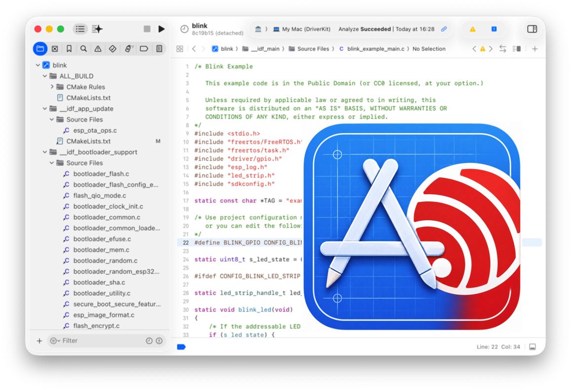The width and height of the screenshot is (571, 392).
Task: Click the blink breadcrumb item
Action: click(x=222, y=49)
